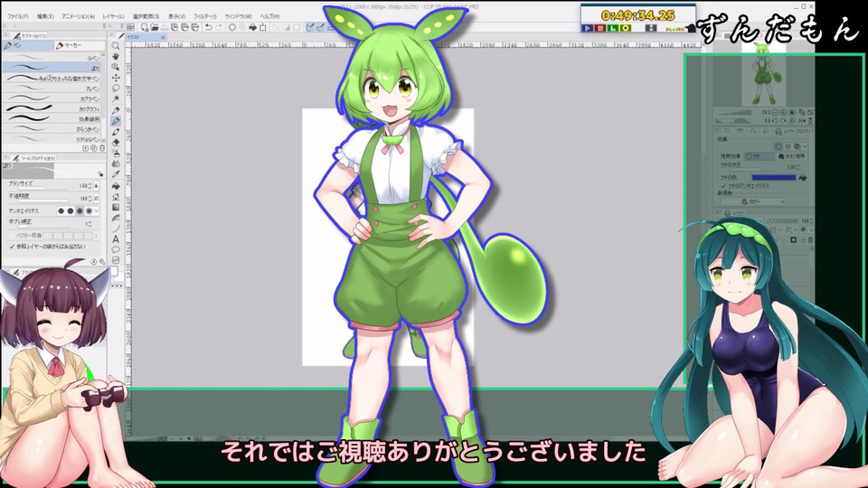
Task: Open the File (ファイル) menu
Action: 18,16
